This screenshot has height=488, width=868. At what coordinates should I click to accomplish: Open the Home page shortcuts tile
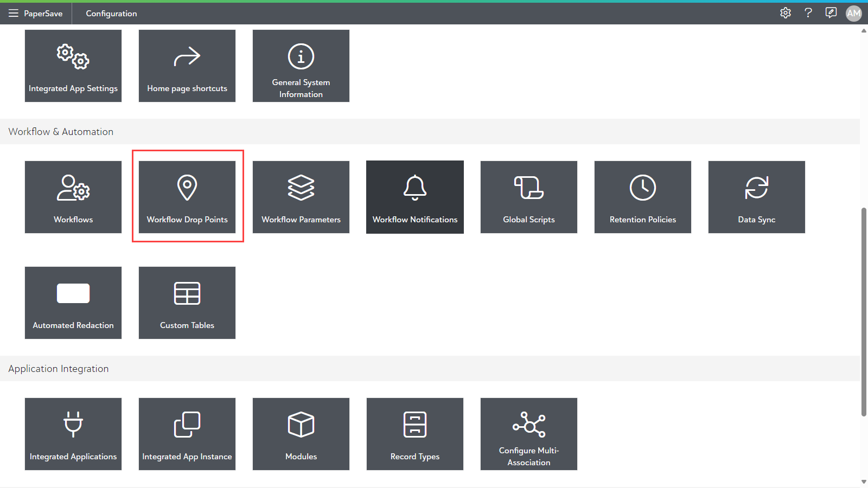click(x=187, y=66)
